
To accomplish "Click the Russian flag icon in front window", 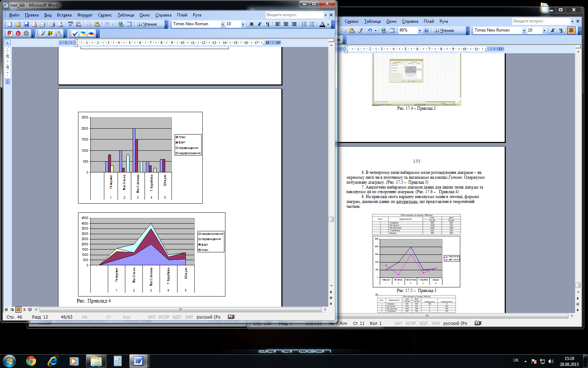I will (91, 34).
